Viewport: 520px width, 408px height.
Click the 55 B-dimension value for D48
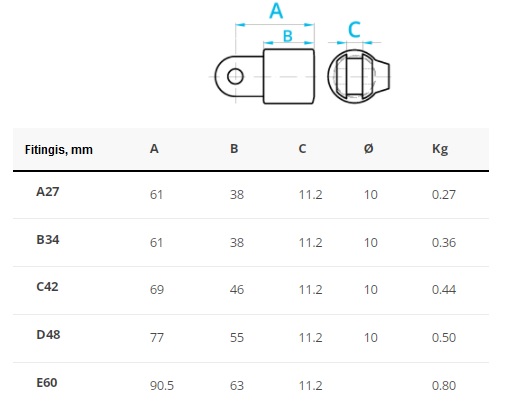click(x=237, y=338)
